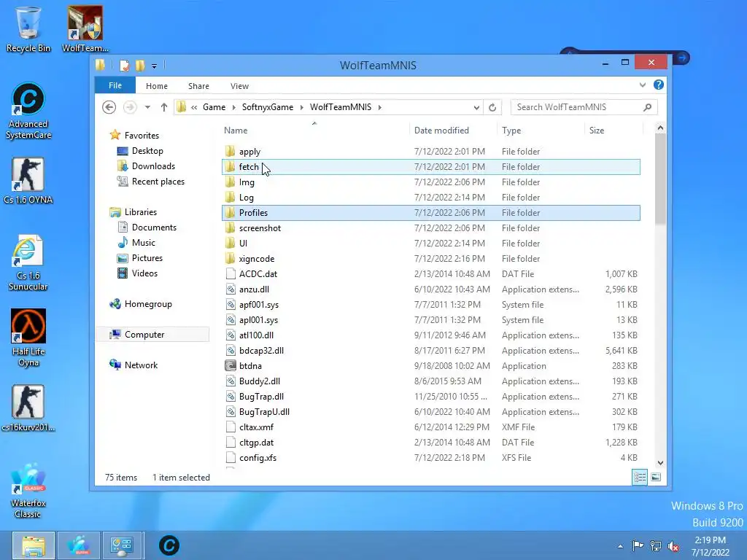Select the Cs 1.6 OYNA desktop icon
The image size is (747, 560).
tap(28, 181)
